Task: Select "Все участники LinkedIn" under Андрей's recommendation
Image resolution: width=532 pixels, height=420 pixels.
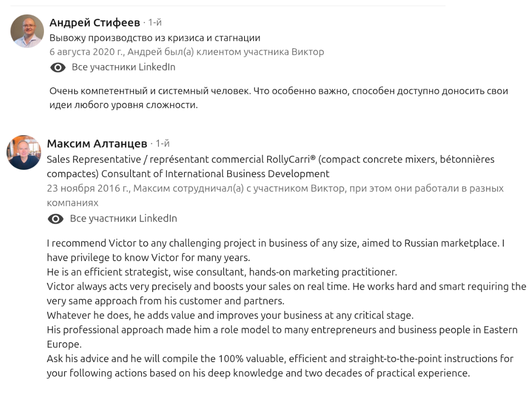Action: (x=123, y=67)
